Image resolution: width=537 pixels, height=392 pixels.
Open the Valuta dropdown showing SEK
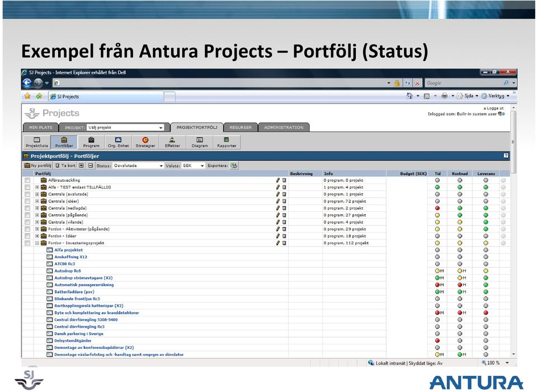pyautogui.click(x=193, y=166)
